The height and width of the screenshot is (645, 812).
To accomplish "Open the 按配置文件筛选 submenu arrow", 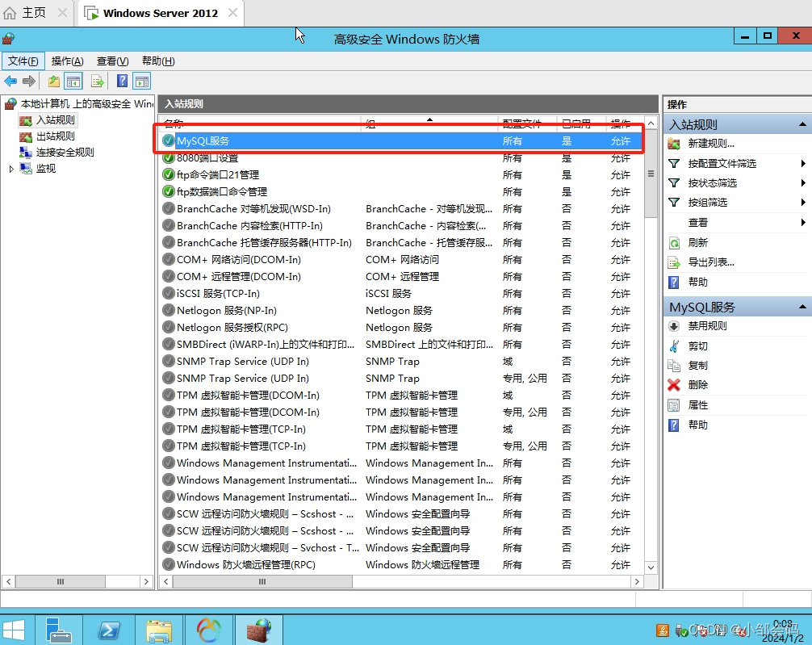I will pyautogui.click(x=802, y=164).
